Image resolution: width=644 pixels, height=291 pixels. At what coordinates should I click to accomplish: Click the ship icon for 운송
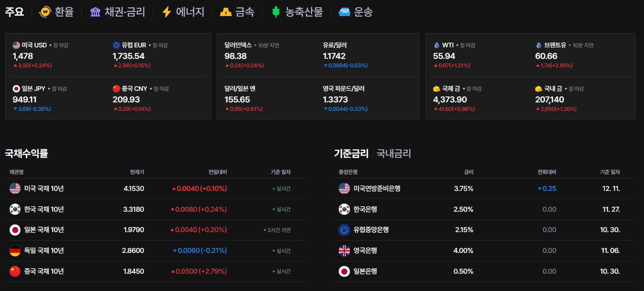(x=344, y=12)
